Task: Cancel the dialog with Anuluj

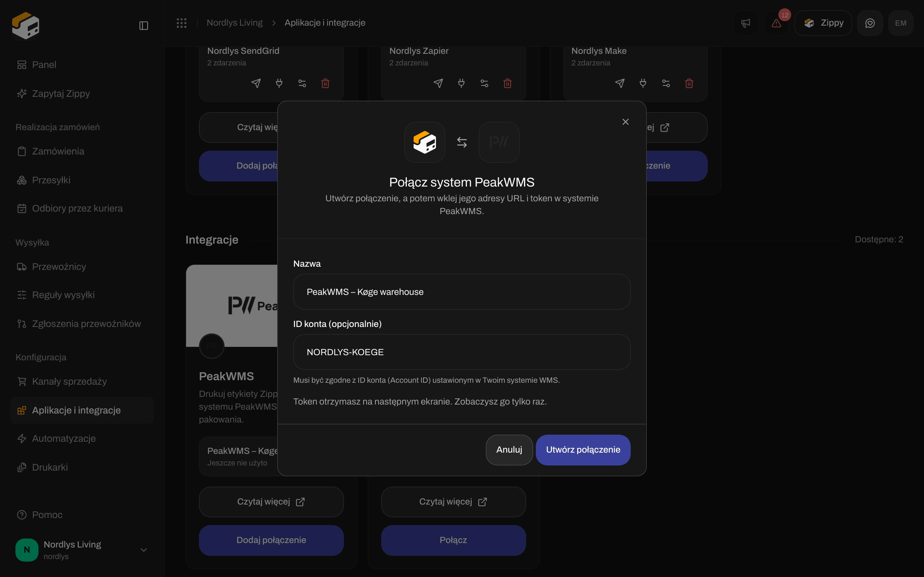Action: tap(509, 449)
